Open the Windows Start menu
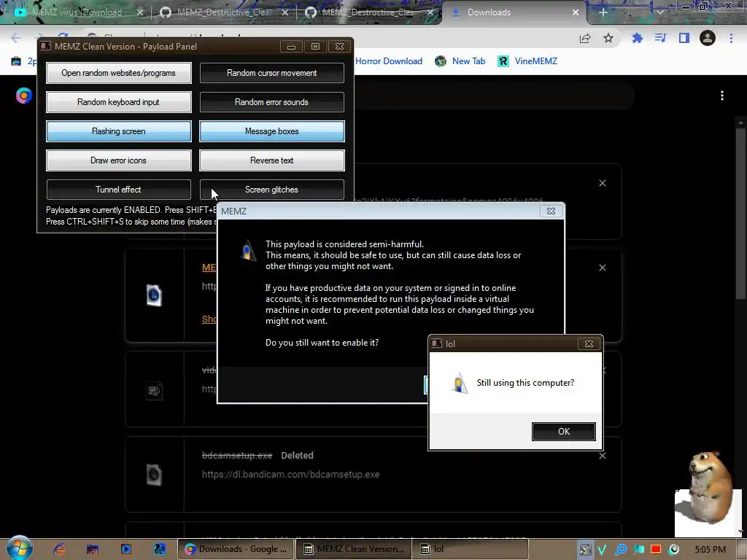Viewport: 747px width, 560px height. point(19,548)
